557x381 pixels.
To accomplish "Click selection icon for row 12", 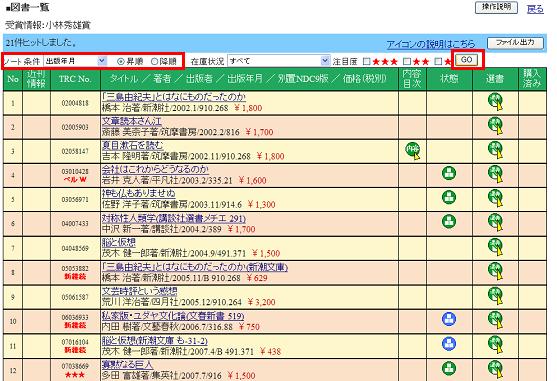I will pyautogui.click(x=495, y=369).
